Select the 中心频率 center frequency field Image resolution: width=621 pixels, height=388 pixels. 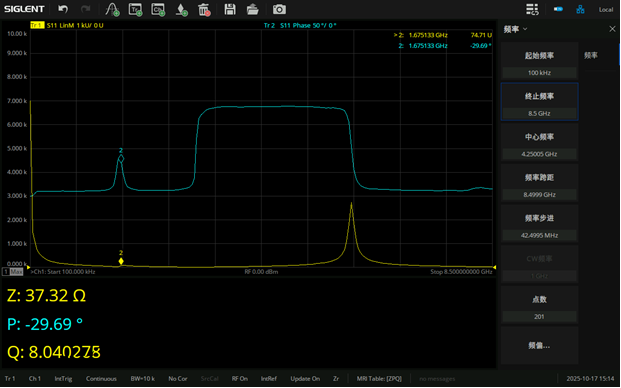[539, 143]
